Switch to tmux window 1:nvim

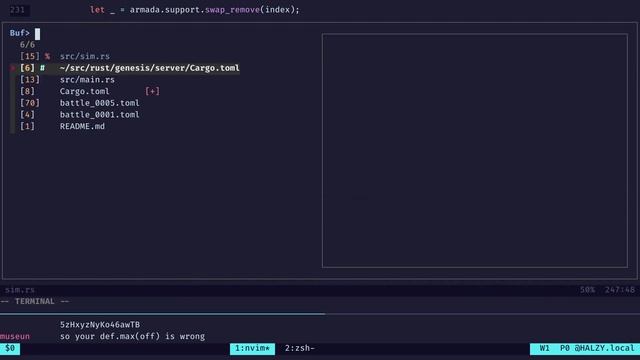point(252,348)
